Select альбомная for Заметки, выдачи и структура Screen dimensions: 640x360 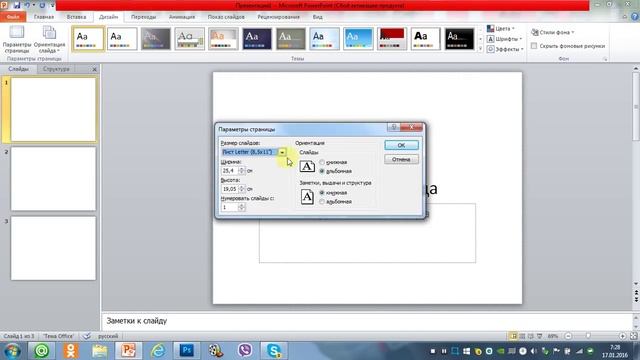pyautogui.click(x=322, y=202)
